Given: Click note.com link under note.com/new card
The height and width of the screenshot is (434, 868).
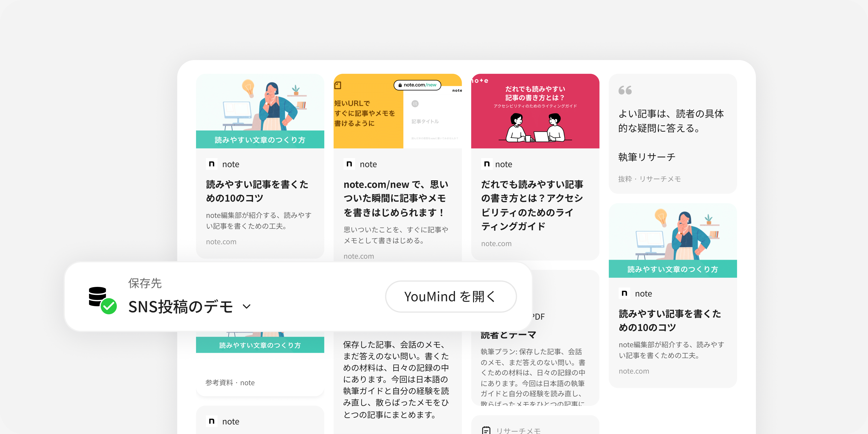Looking at the screenshot, I should pos(359,256).
